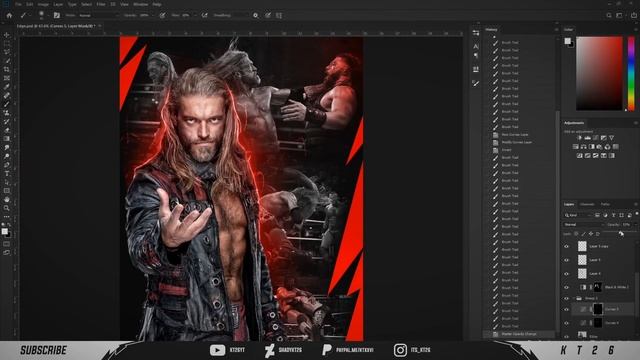Click the pressure-for-size icon in options bar
Viewport: 640px width, 360px height.
[x=268, y=16]
